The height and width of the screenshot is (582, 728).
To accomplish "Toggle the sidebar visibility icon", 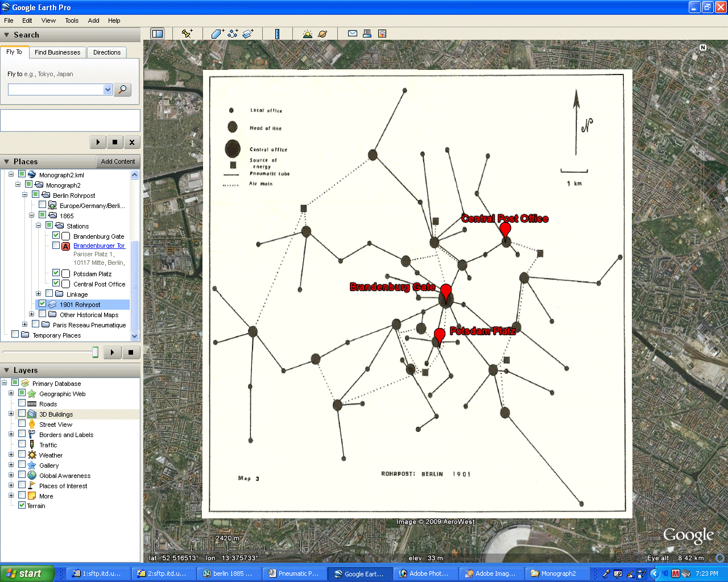I will tap(158, 34).
